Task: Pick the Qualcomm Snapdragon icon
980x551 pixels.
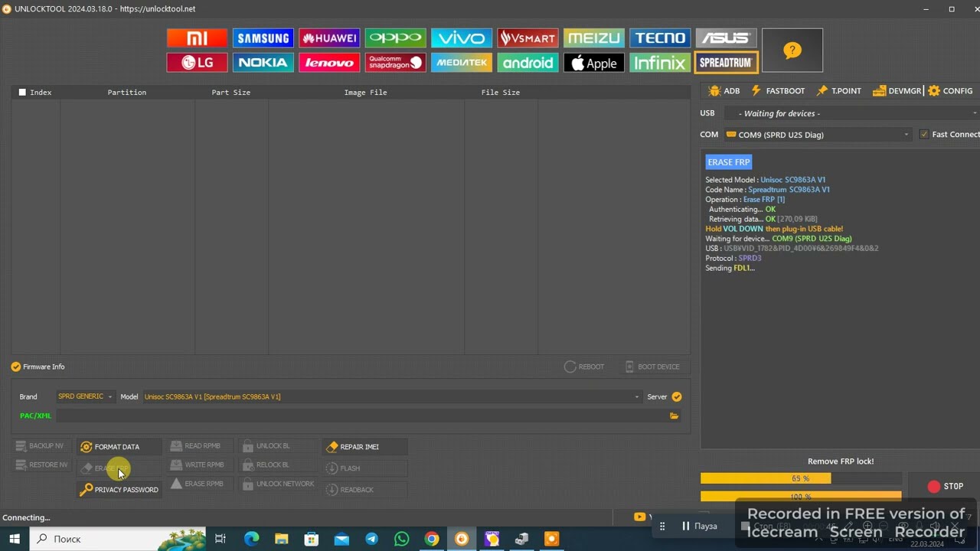Action: pos(395,63)
